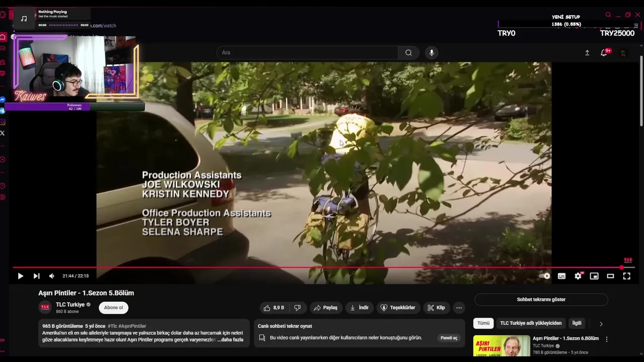Open the history clock icon in sidebar
The image size is (644, 362).
[x=3, y=186]
